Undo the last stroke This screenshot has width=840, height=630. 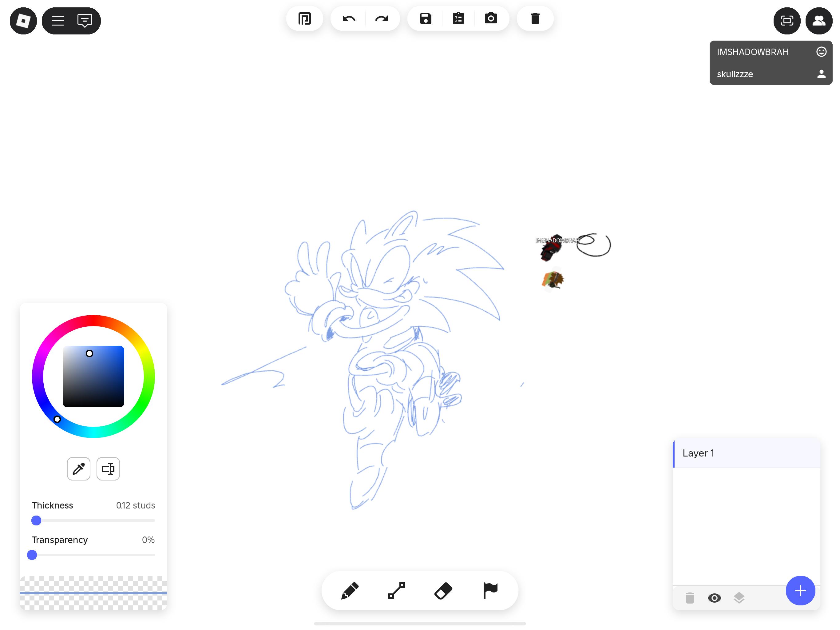coord(349,19)
